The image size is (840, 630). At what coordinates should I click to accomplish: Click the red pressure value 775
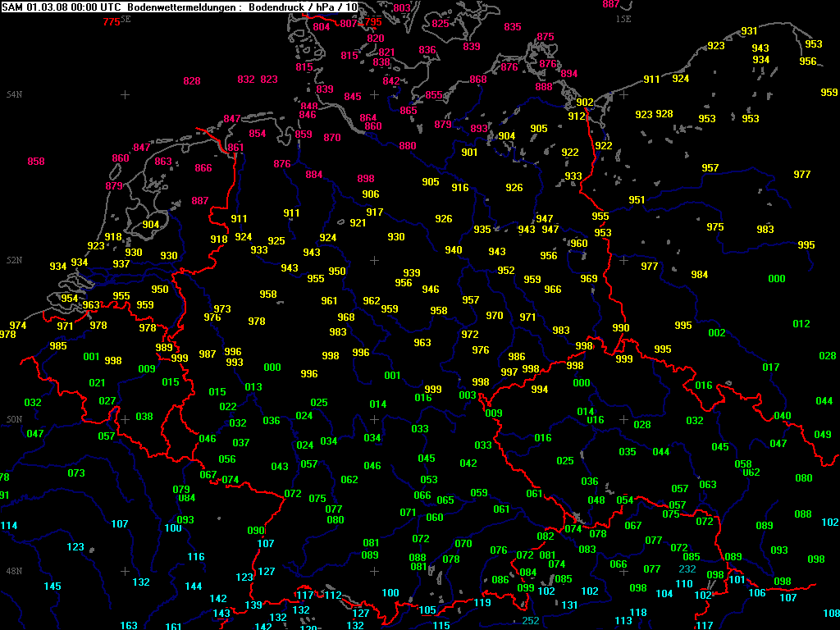(112, 22)
